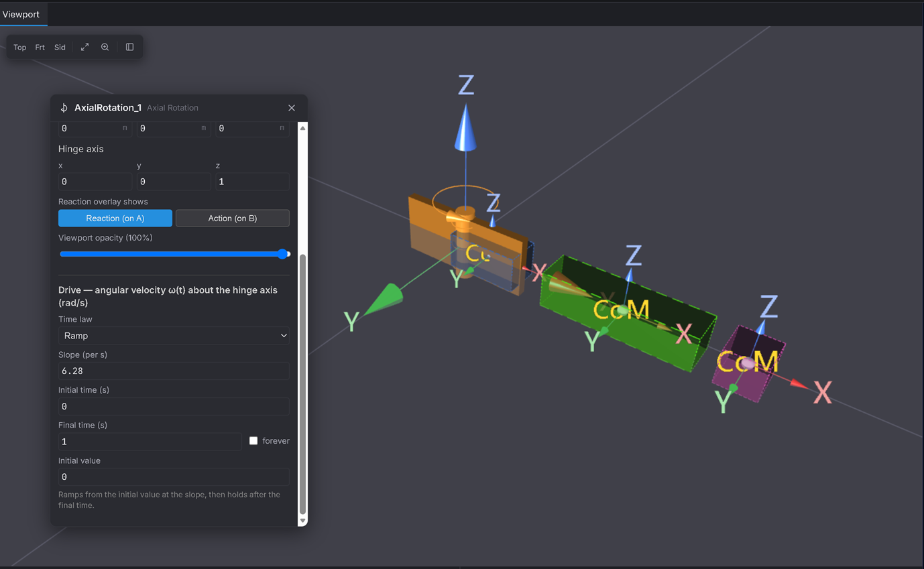Switch to Sid side view
The width and height of the screenshot is (924, 569).
click(x=60, y=48)
